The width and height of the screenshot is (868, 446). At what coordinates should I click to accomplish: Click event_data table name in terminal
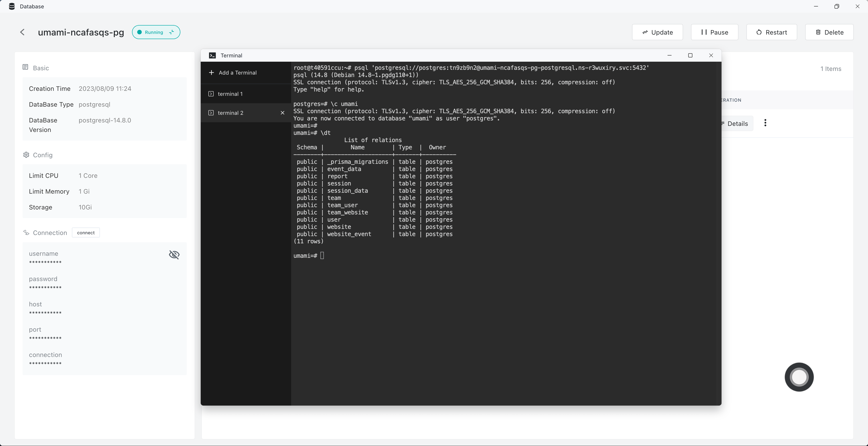[344, 169]
